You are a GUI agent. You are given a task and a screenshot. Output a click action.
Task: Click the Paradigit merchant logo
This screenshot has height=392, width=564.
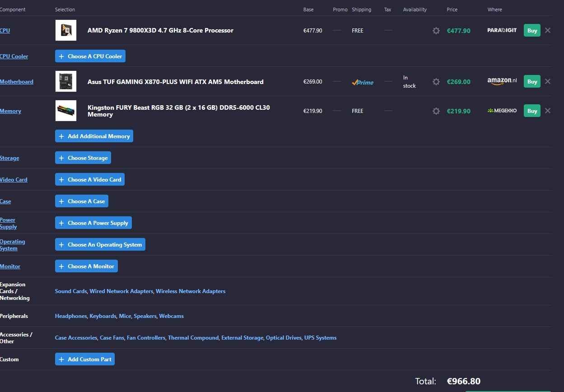point(502,30)
